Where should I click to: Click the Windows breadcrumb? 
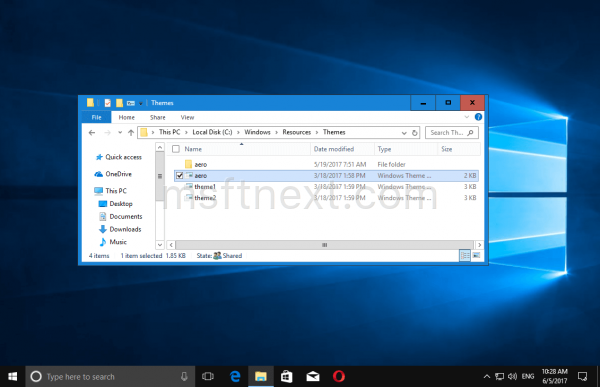pos(257,132)
